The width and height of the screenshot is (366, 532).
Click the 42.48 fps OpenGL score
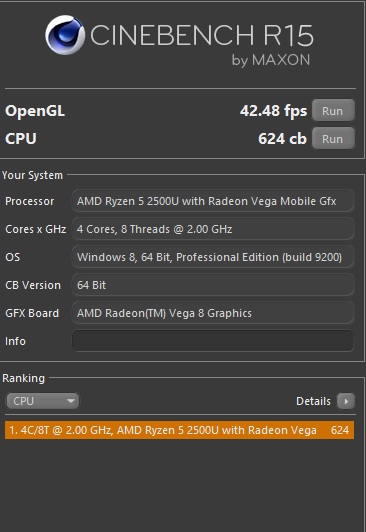coord(273,111)
